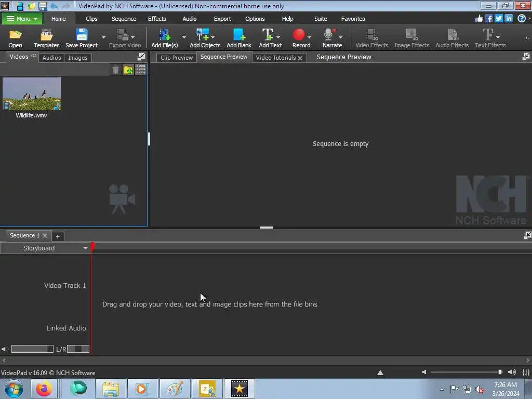The width and height of the screenshot is (532, 399).
Task: Expand the Add Text dropdown arrow
Action: click(278, 37)
